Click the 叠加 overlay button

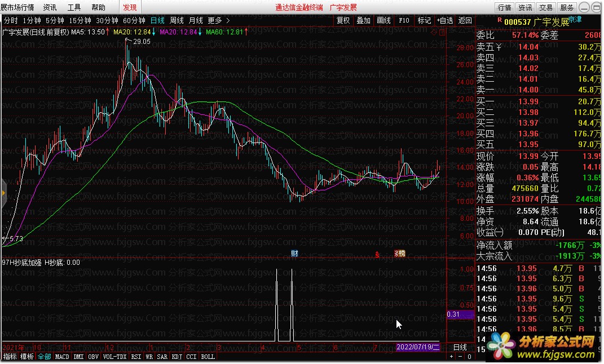pos(363,20)
